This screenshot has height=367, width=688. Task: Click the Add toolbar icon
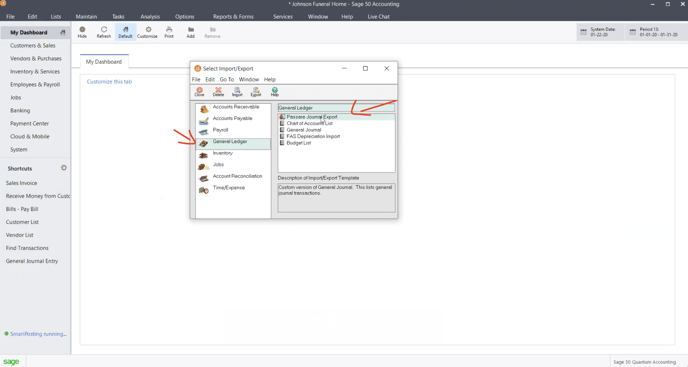[x=190, y=32]
